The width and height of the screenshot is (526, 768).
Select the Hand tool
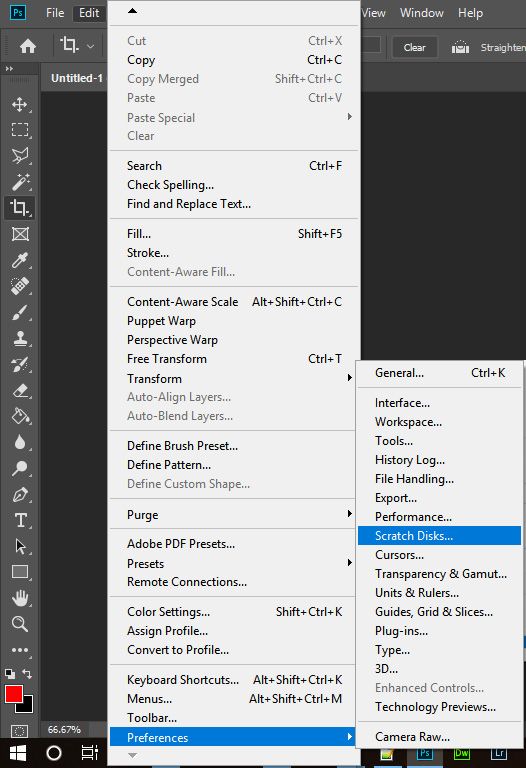(20, 598)
